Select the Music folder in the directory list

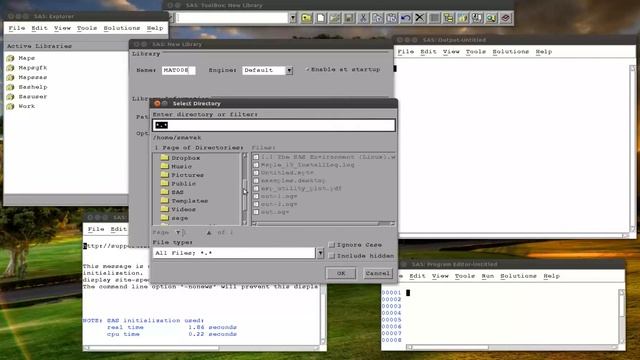(x=176, y=166)
